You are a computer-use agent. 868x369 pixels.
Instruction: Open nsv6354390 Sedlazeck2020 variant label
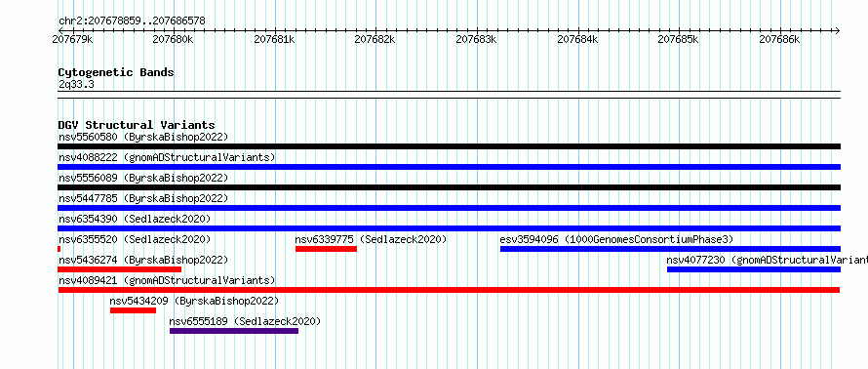point(135,219)
